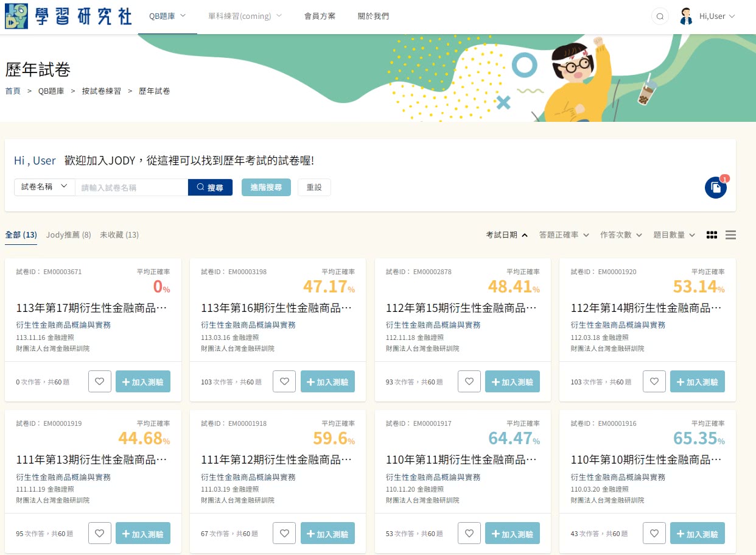Click 加入測驗 on the 113年第16期 card
Screen dimensions: 756x555
click(x=327, y=381)
